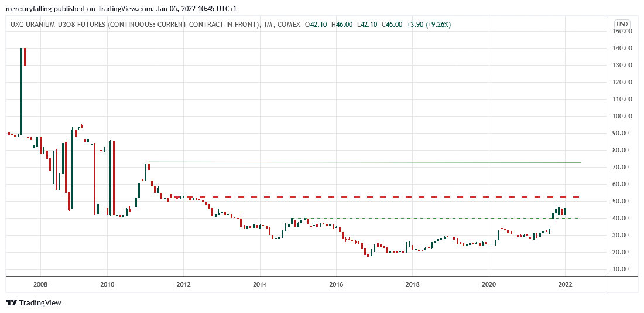
Task: Click the 2008 label on time axis
Action: [40, 284]
